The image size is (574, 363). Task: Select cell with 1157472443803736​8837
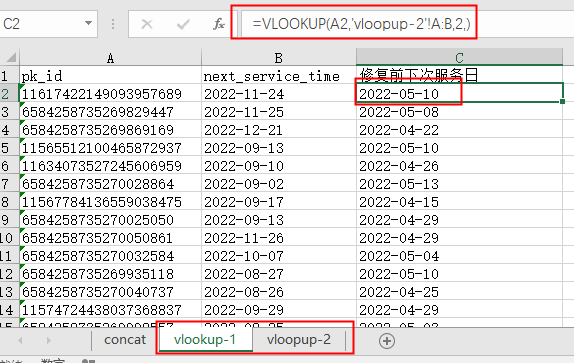pos(110,309)
